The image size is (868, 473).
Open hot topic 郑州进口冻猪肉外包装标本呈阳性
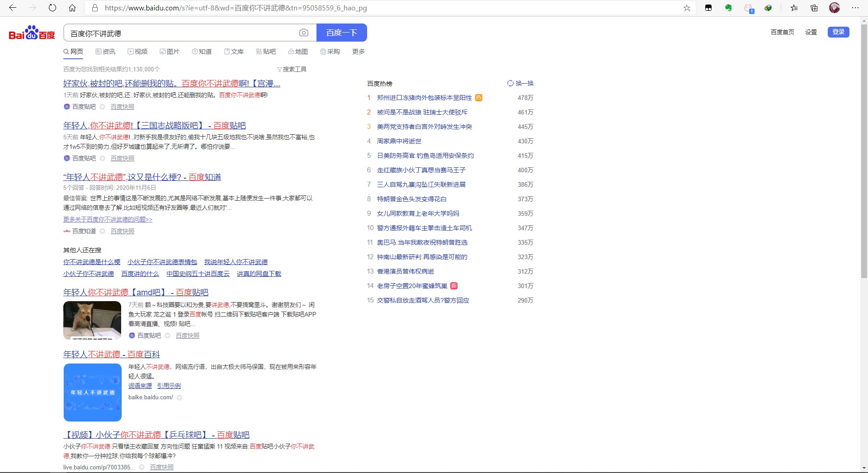tap(425, 98)
